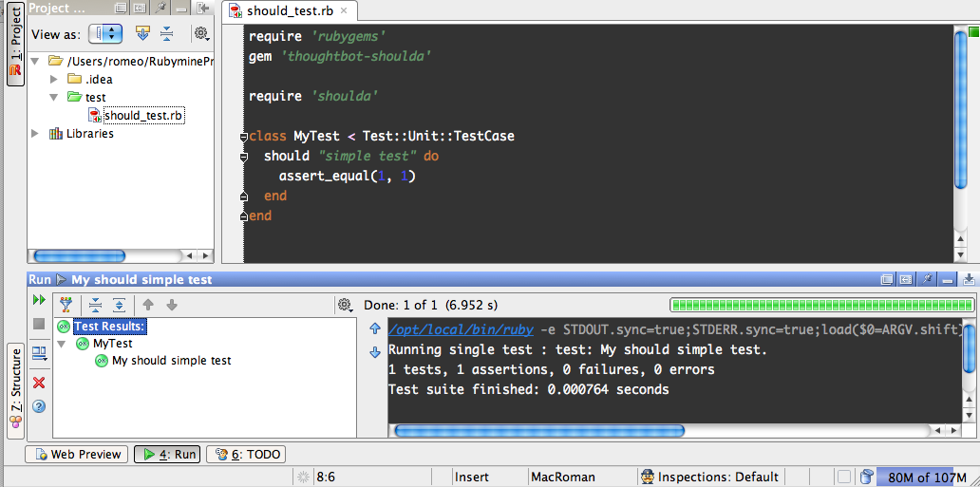Minimize the Run panel with dash icon

pos(948,280)
